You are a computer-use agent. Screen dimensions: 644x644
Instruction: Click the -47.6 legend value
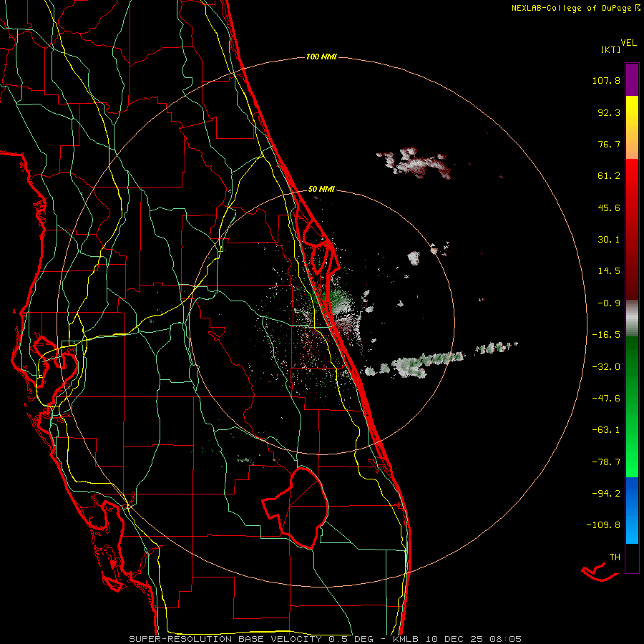(x=606, y=399)
